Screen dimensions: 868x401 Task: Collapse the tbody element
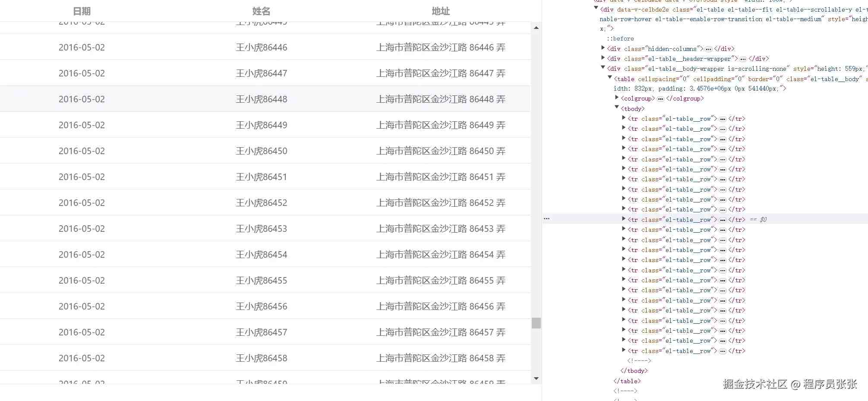click(x=617, y=107)
